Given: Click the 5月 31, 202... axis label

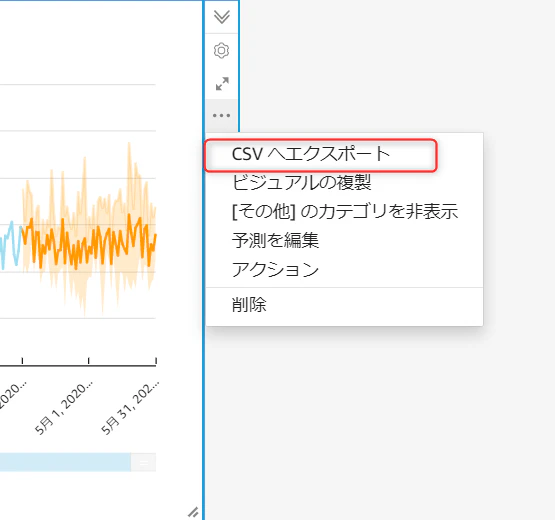Looking at the screenshot, I should 130,407.
